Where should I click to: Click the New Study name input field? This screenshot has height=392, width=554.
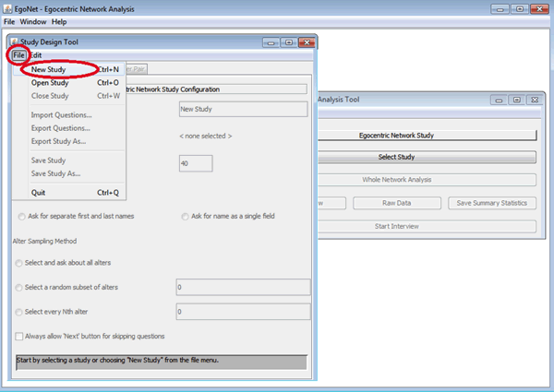243,110
